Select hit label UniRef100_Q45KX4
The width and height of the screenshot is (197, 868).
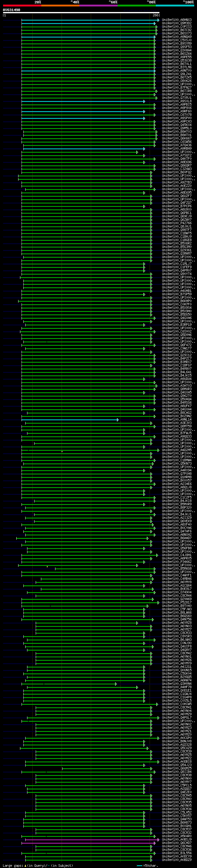point(177,125)
